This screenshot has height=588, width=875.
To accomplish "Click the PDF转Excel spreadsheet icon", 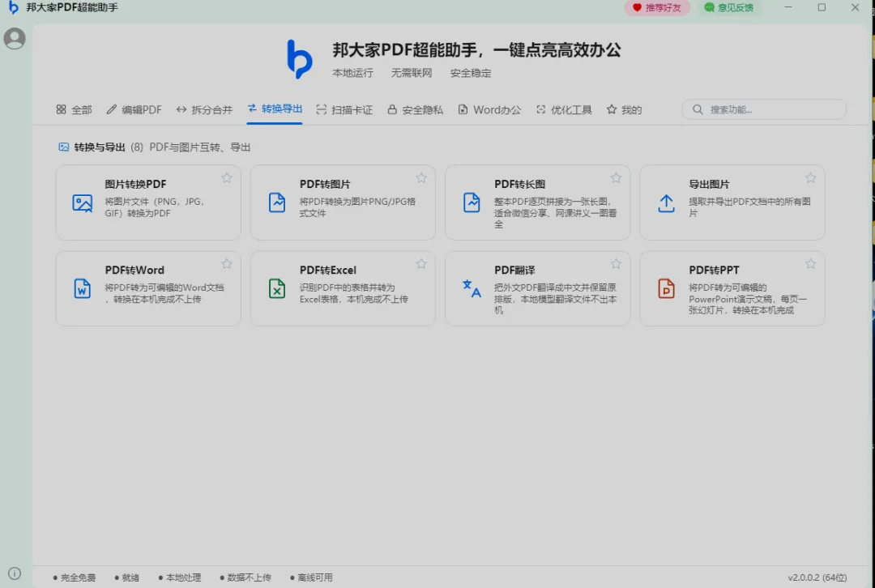I will click(x=277, y=288).
